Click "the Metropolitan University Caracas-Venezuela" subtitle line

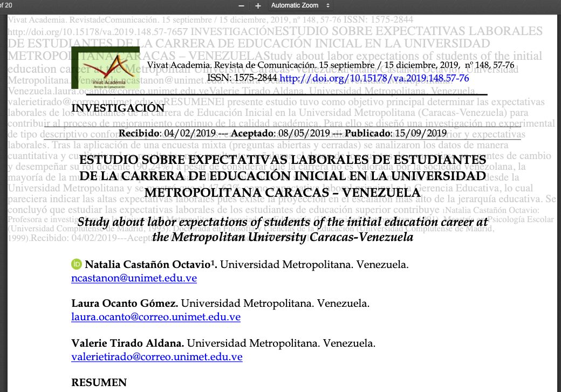(283, 237)
